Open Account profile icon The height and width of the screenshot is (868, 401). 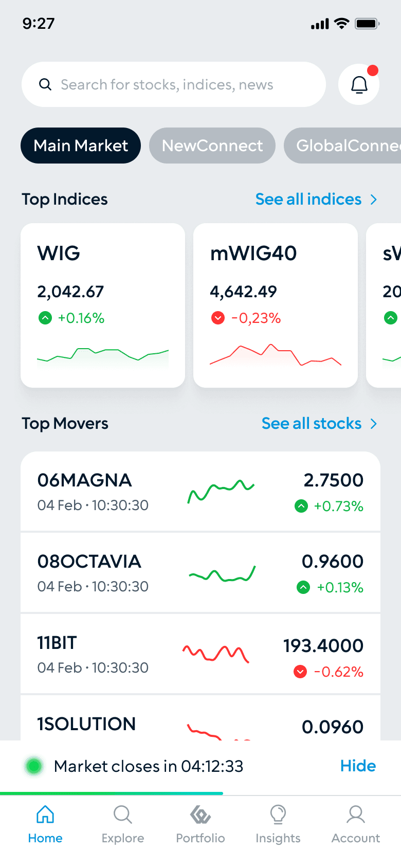[356, 815]
